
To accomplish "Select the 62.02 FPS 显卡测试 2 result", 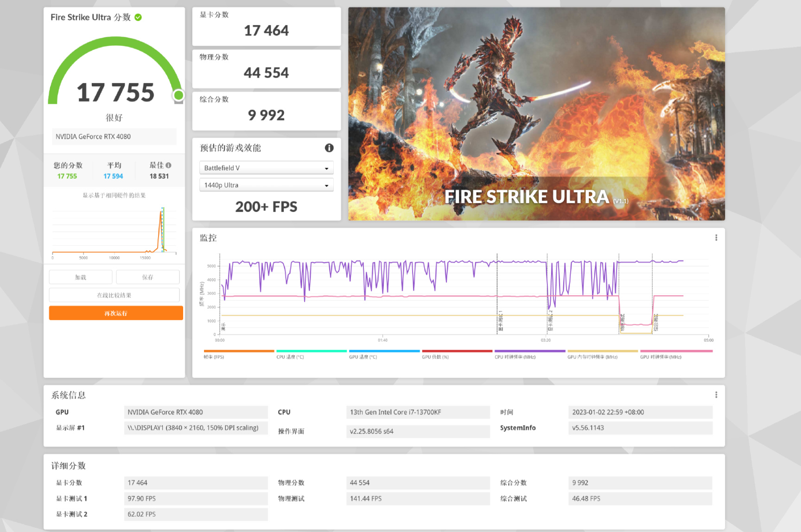I will pos(196,514).
